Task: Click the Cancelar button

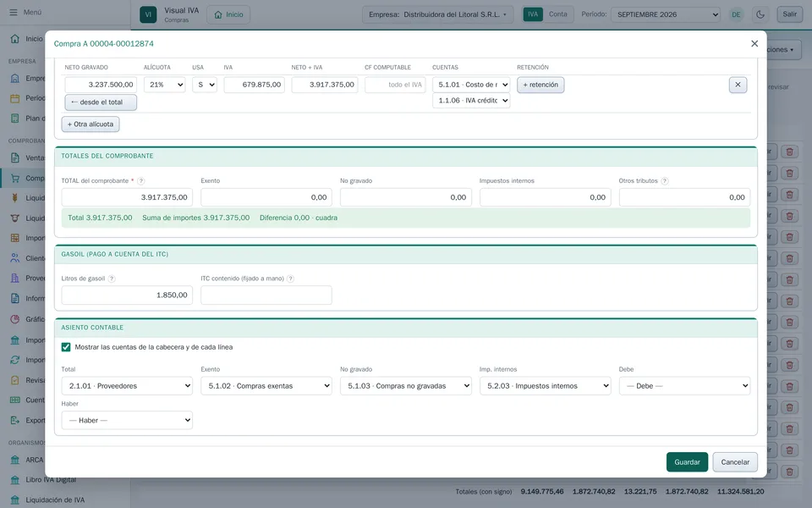Action: coord(735,462)
